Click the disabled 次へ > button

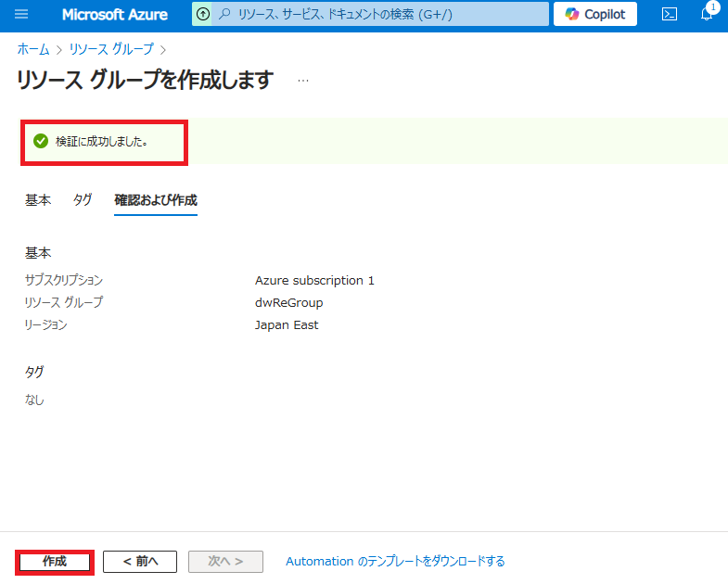(x=225, y=562)
